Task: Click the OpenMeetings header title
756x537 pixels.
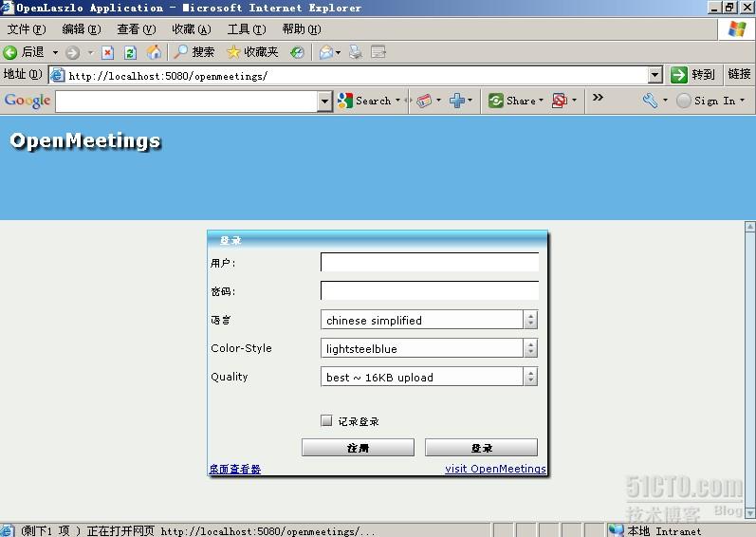Action: point(85,140)
